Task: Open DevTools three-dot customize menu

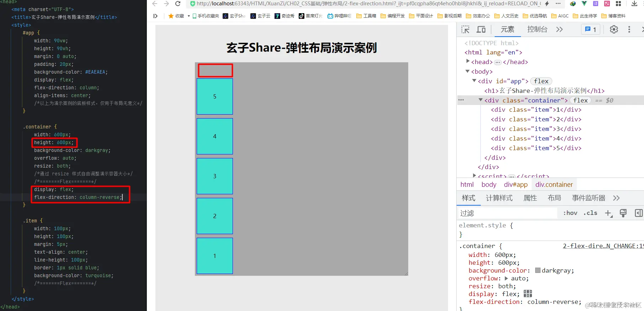Action: (x=629, y=30)
